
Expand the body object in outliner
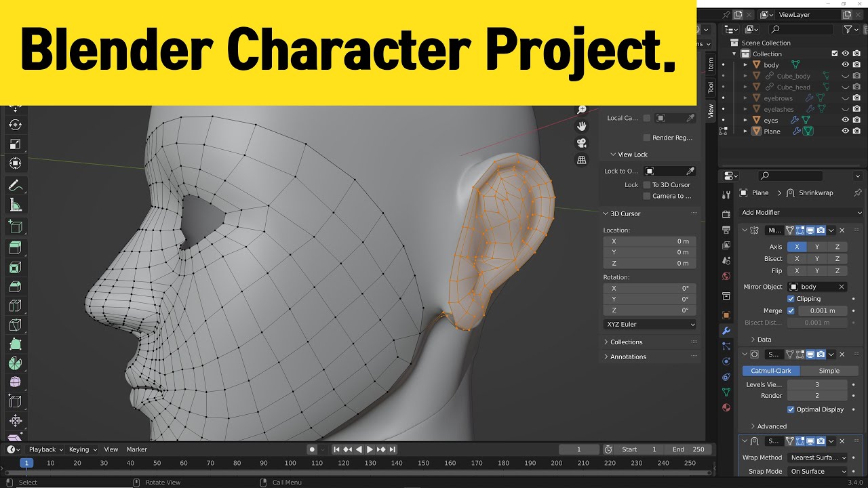(745, 65)
